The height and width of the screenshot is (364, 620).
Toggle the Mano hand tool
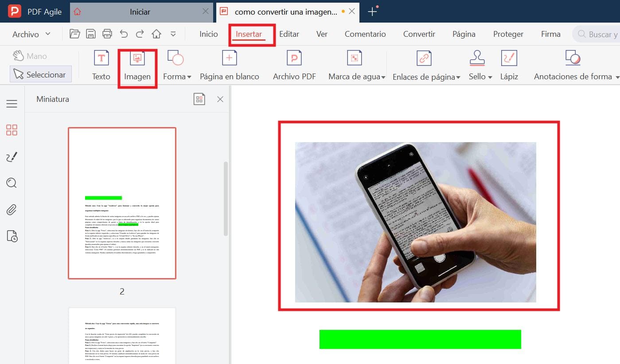[x=30, y=56]
